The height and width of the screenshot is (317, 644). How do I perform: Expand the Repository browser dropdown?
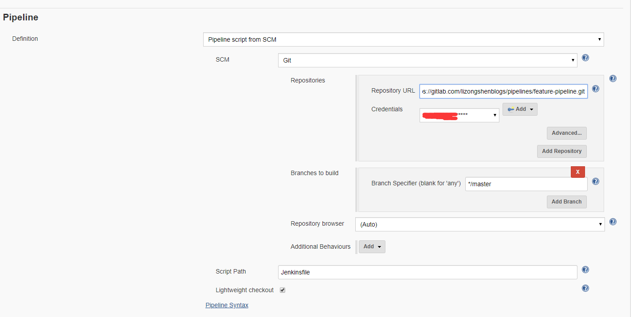(479, 224)
